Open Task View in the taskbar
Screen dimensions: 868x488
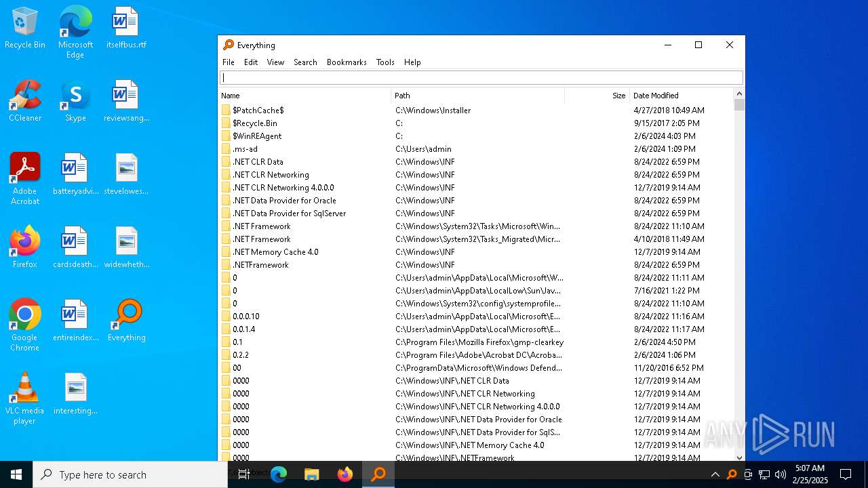[244, 474]
